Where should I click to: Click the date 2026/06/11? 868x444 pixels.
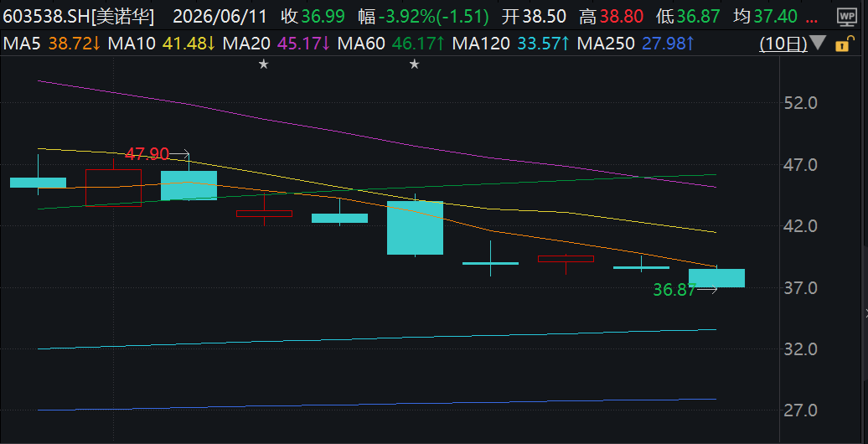[220, 17]
